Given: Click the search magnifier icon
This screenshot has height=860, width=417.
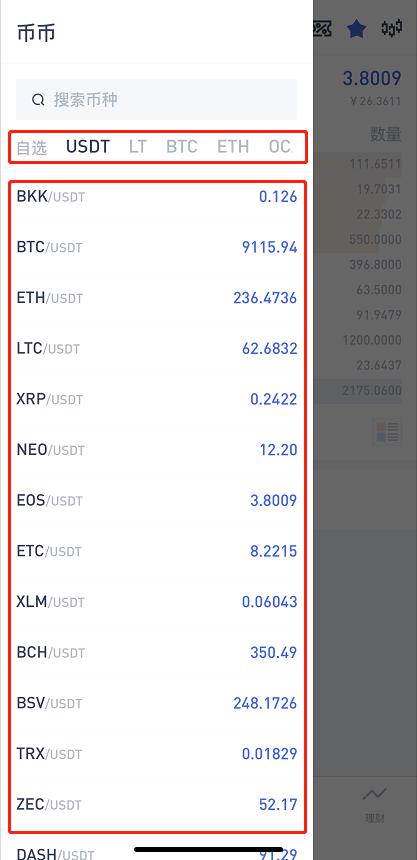Looking at the screenshot, I should point(38,100).
